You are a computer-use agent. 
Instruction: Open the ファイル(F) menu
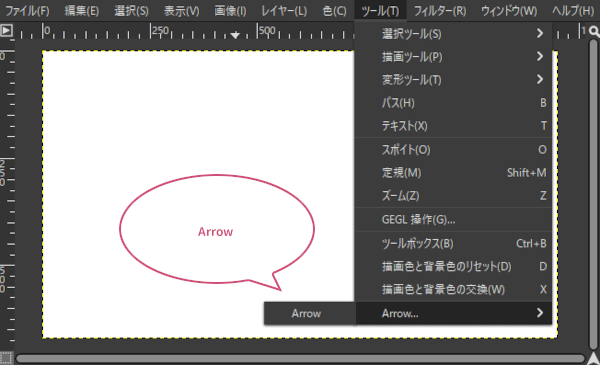[27, 11]
